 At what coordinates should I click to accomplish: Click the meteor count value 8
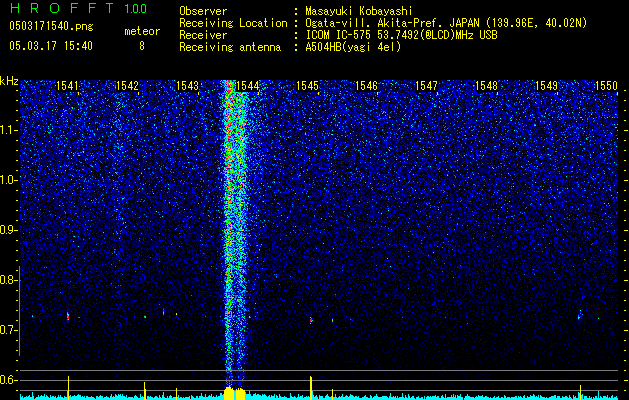tap(142, 46)
